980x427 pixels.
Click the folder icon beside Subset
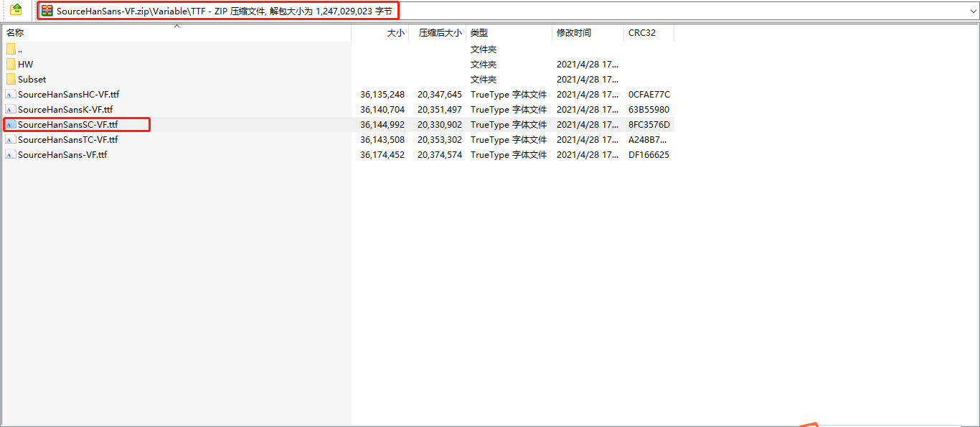(10, 79)
